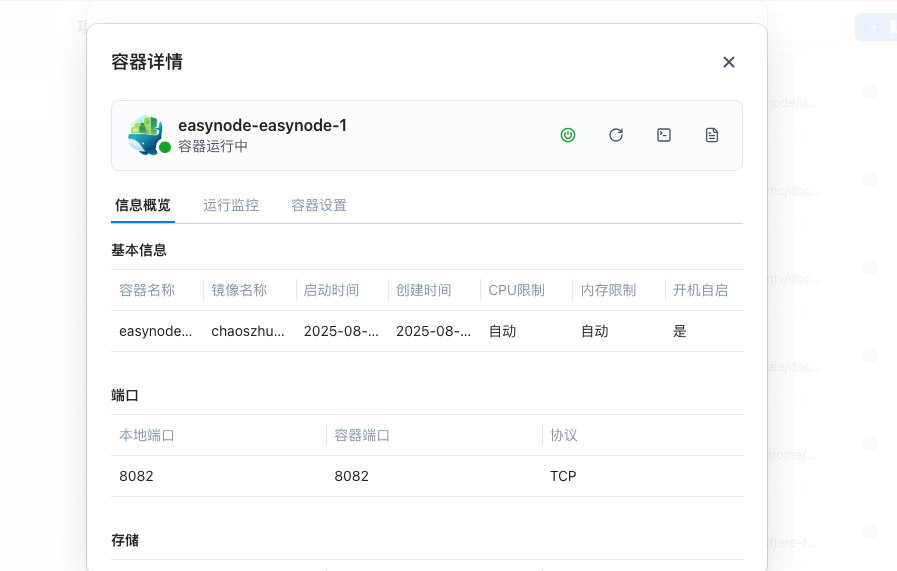Click the 开机自启 value 是
This screenshot has width=897, height=571.
click(x=680, y=331)
